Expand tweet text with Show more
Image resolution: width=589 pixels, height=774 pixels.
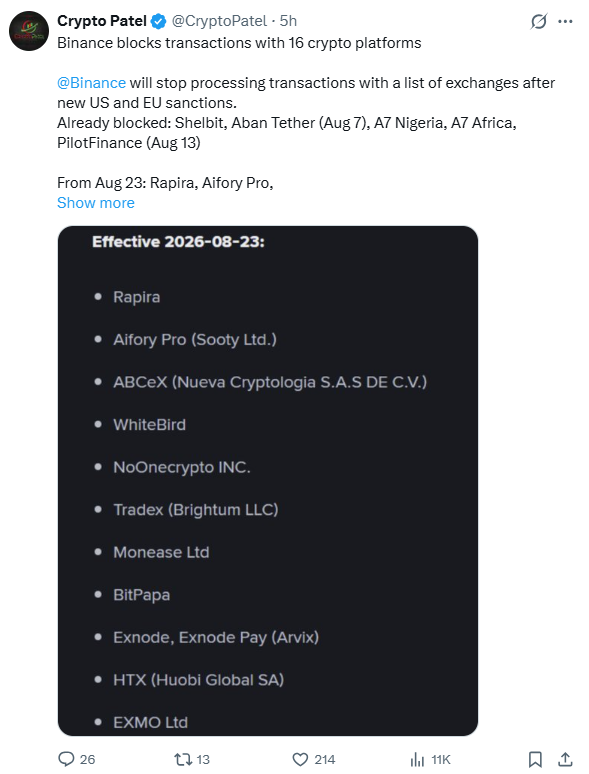tap(96, 203)
